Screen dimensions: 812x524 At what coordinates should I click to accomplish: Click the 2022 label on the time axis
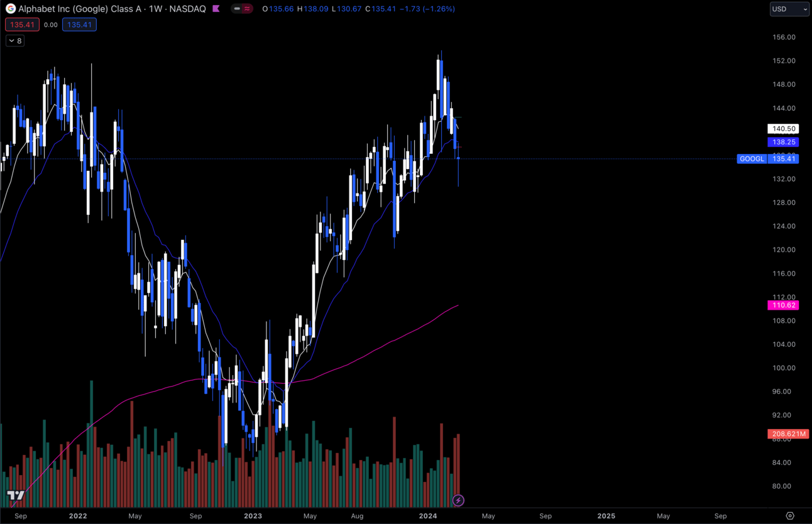point(78,516)
